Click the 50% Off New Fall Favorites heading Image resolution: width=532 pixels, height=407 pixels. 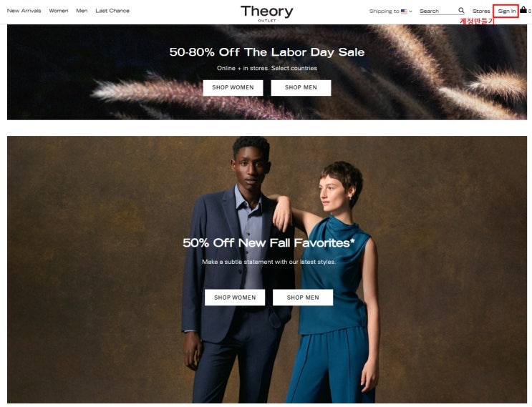269,243
